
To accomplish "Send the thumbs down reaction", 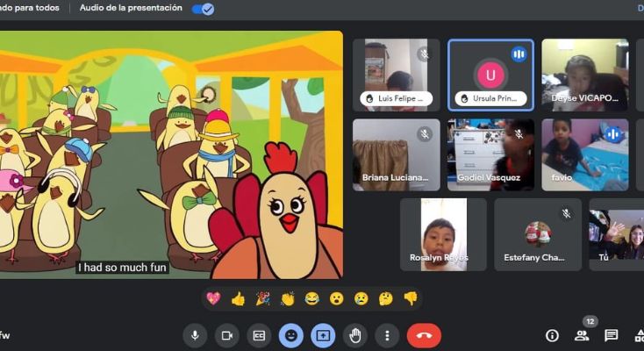I will coord(410,298).
